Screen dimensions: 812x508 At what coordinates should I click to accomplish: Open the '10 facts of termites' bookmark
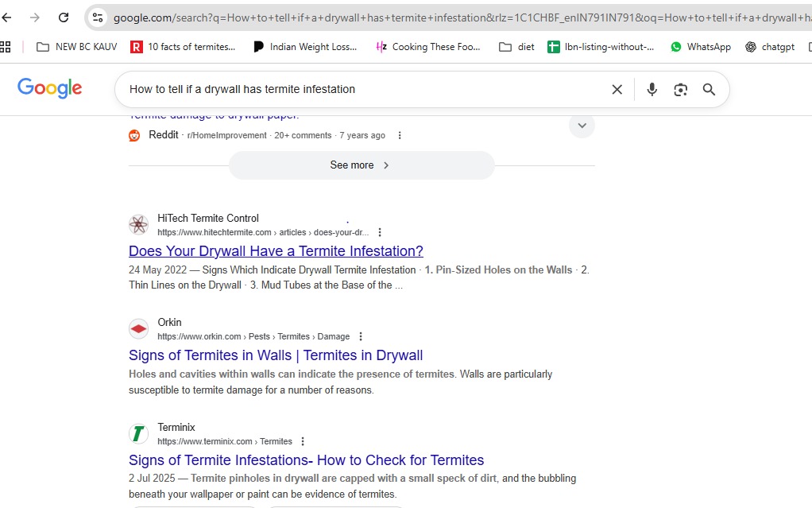(183, 47)
